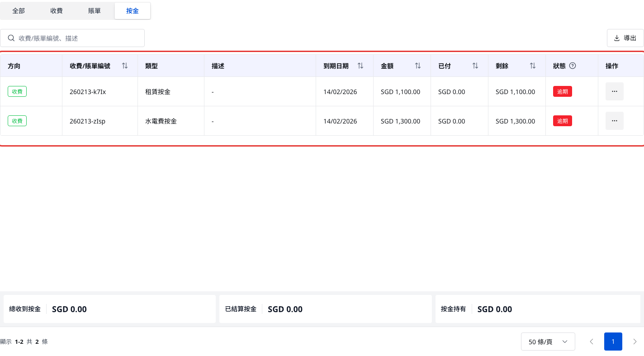This screenshot has width=644, height=356.
Task: Open the 50 條/頁 page size dropdown
Action: click(x=548, y=342)
